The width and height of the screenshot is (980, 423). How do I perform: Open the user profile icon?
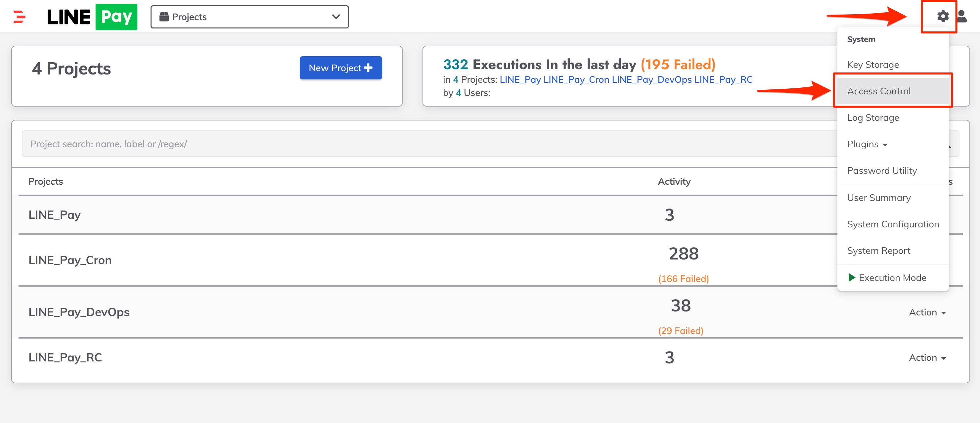click(962, 16)
